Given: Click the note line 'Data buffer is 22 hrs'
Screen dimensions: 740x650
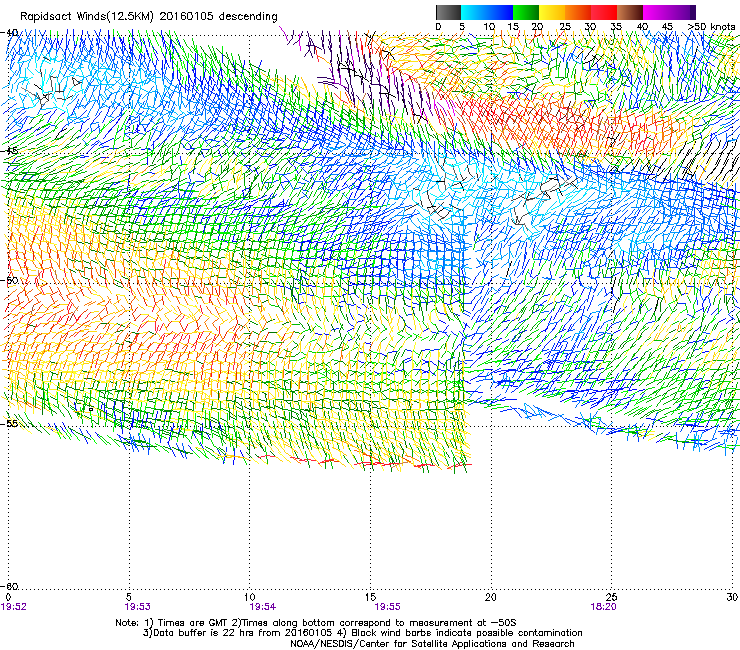Looking at the screenshot, I should [363, 633].
